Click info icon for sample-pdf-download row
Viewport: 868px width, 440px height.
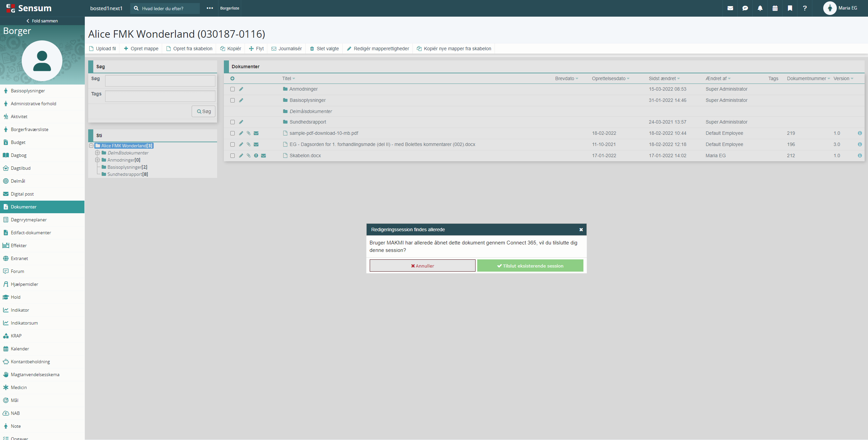(x=860, y=133)
